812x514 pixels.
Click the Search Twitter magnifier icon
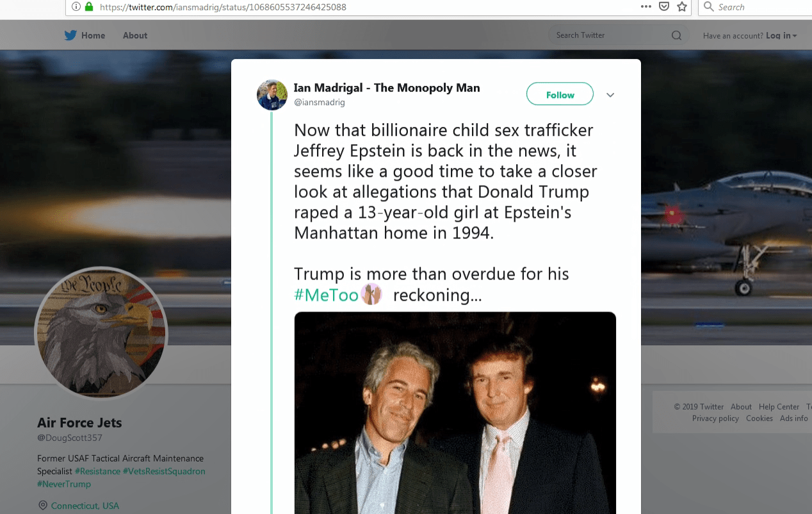[676, 36]
